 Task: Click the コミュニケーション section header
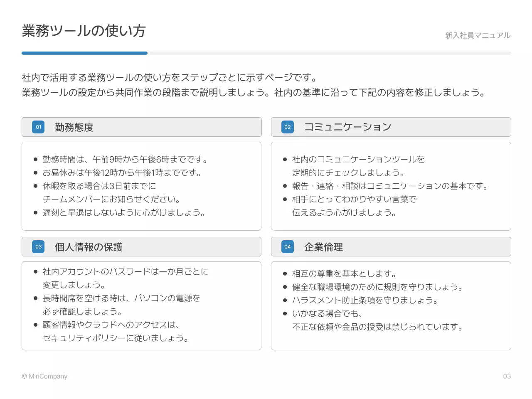point(347,127)
